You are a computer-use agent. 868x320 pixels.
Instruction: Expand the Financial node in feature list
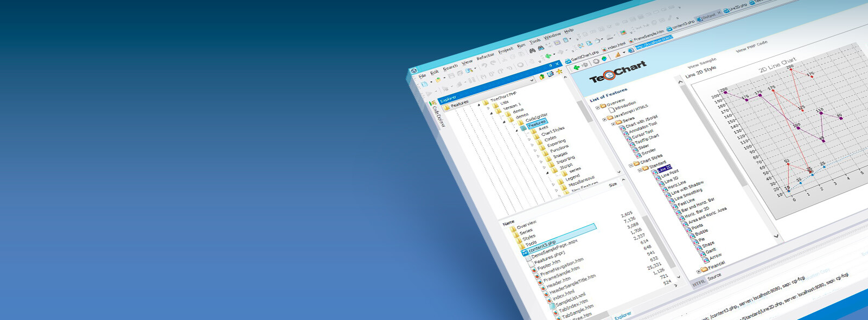[698, 272]
